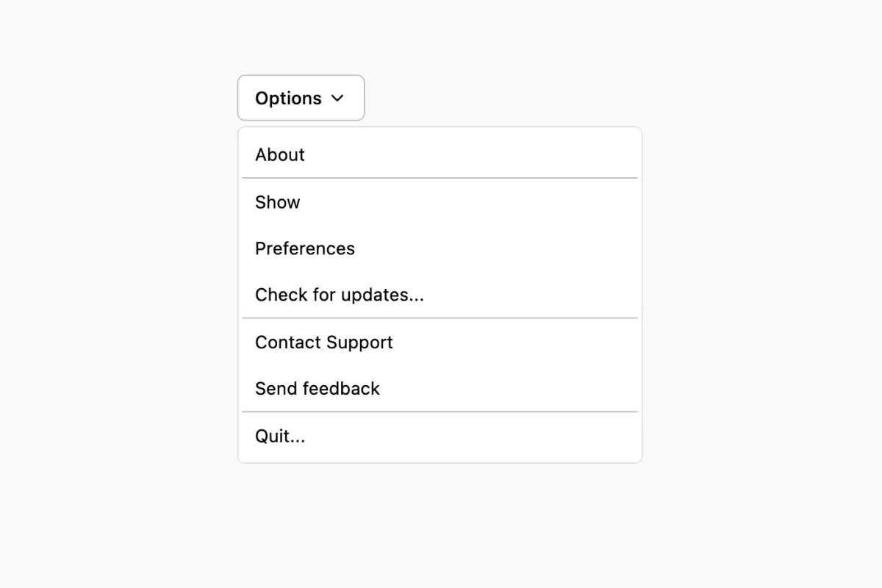Click Check for updates...

[339, 295]
